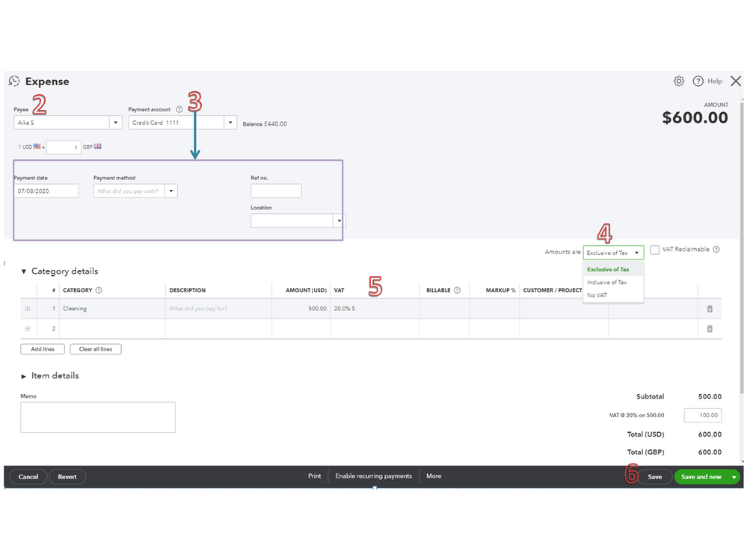The image size is (747, 560).
Task: Click the line 1 description cell
Action: pos(218,309)
